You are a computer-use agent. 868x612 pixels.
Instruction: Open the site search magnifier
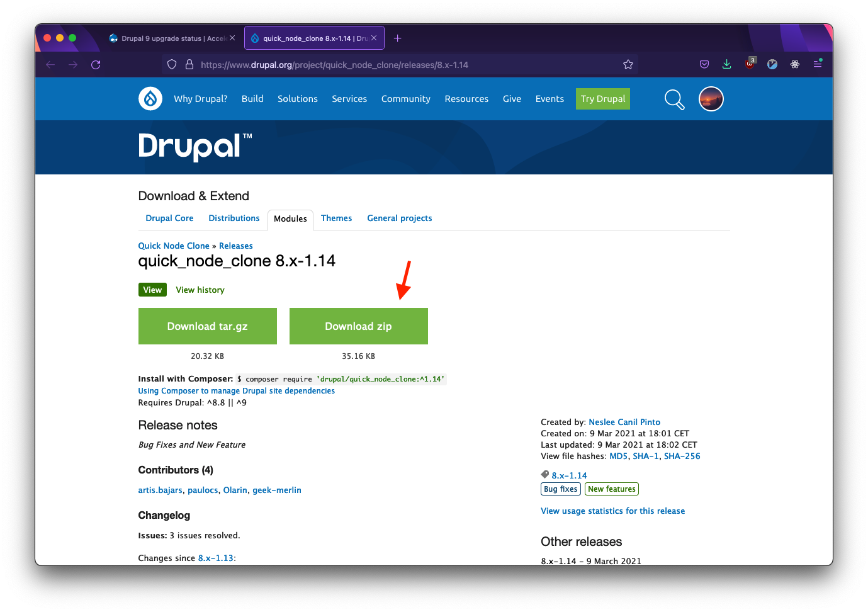(675, 99)
